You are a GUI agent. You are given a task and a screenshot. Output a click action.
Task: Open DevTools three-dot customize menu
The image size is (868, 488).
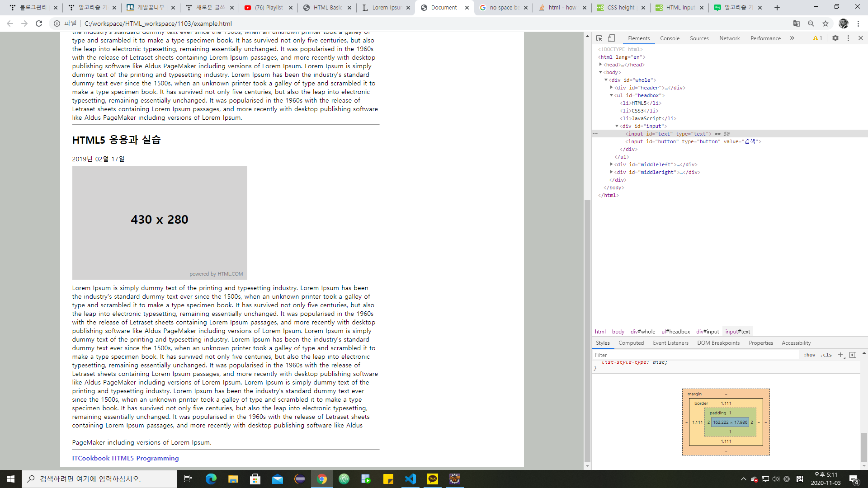(848, 38)
